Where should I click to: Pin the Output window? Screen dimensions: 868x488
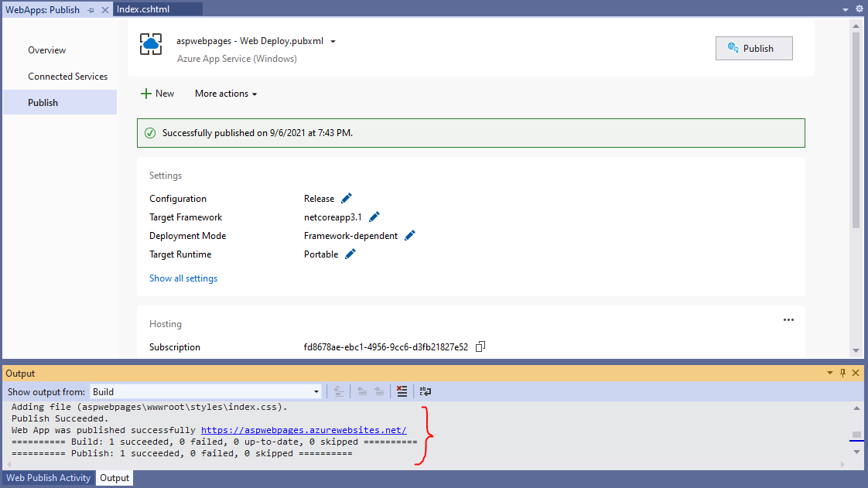(842, 373)
